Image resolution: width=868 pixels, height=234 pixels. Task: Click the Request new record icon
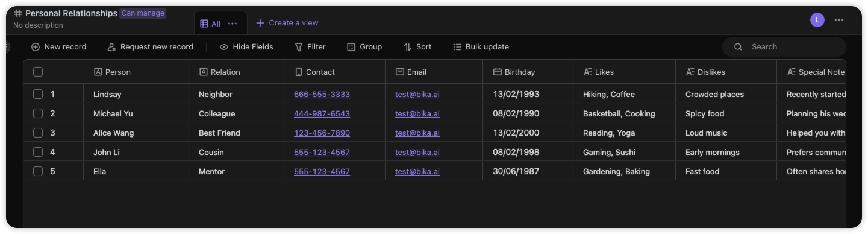(x=111, y=47)
